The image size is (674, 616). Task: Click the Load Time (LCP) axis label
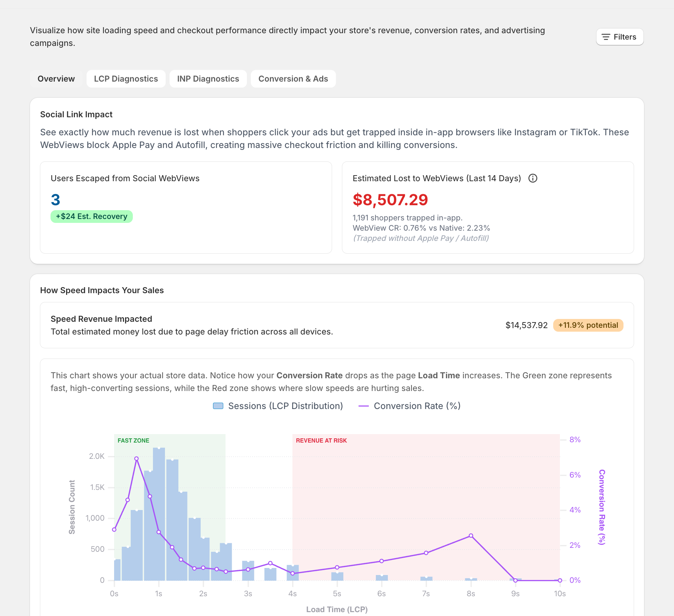337,609
